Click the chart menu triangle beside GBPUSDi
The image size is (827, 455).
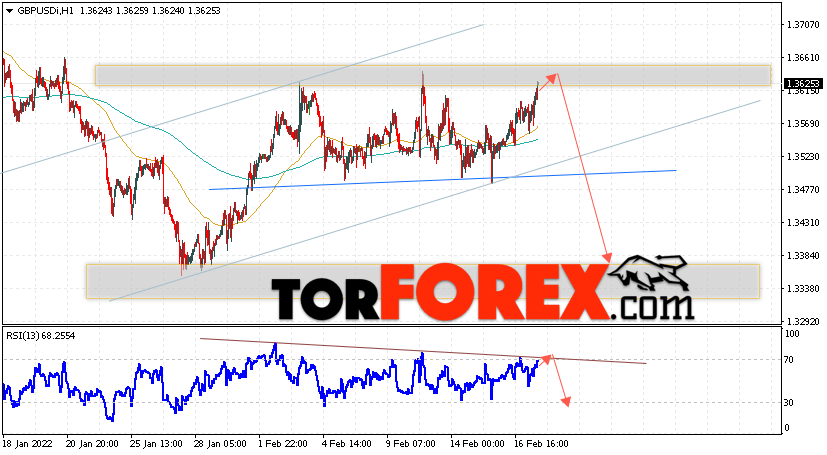point(9,11)
